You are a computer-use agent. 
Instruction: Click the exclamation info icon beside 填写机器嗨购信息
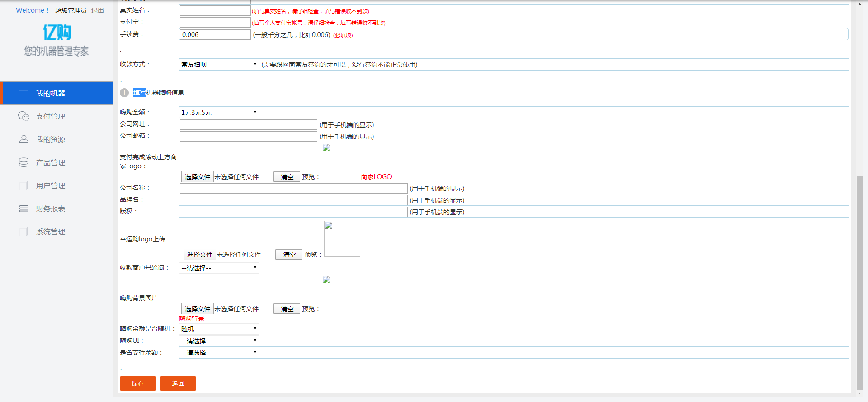click(x=124, y=93)
